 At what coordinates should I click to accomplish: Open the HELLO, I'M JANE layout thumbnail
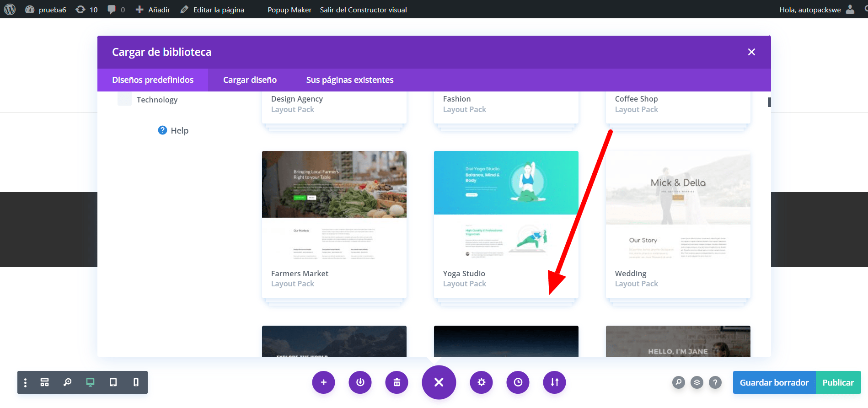click(x=678, y=341)
